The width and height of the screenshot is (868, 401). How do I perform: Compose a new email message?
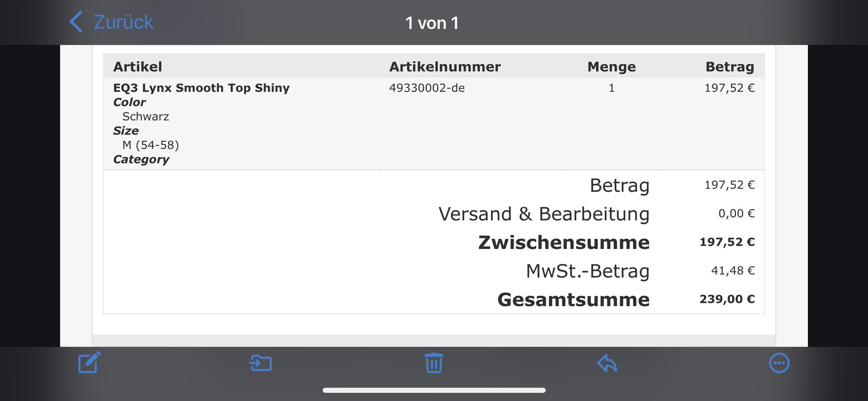[x=89, y=363]
